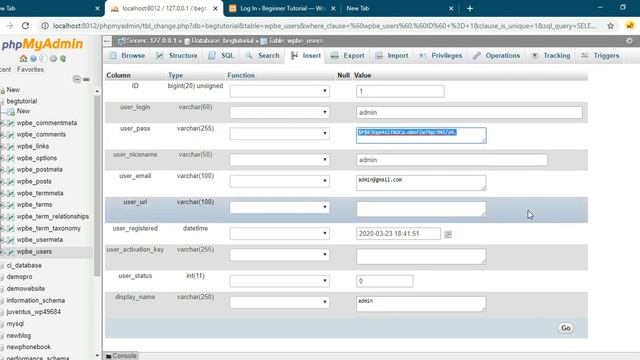Select the Insert tab
This screenshot has width=640, height=360.
[306, 56]
